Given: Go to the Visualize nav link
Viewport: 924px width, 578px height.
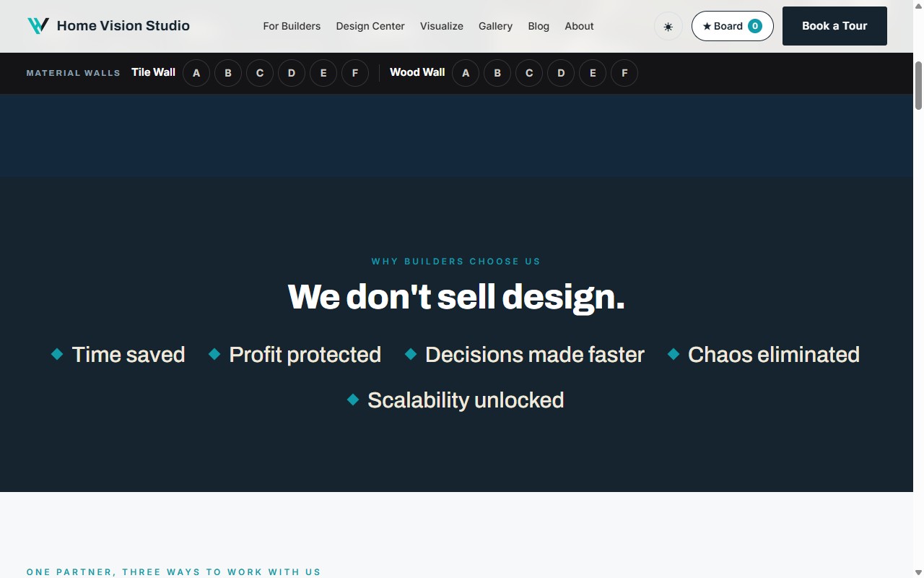Looking at the screenshot, I should click(x=442, y=26).
